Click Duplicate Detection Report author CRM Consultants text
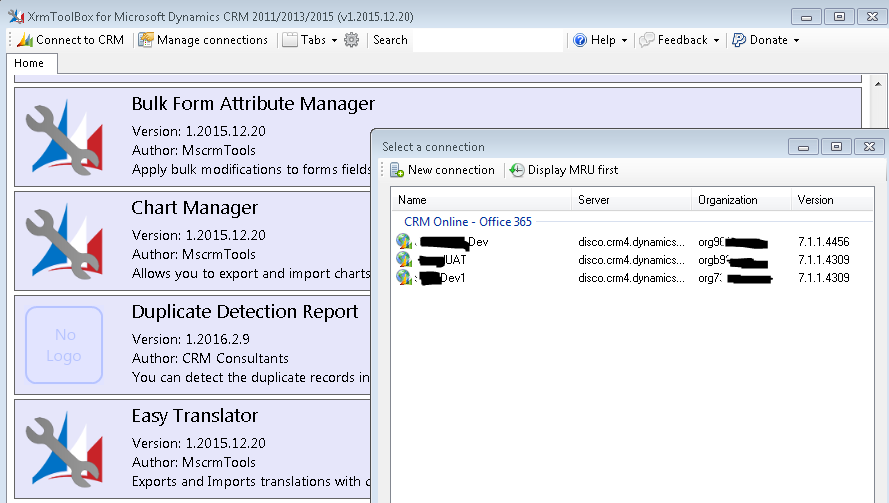 [x=235, y=358]
